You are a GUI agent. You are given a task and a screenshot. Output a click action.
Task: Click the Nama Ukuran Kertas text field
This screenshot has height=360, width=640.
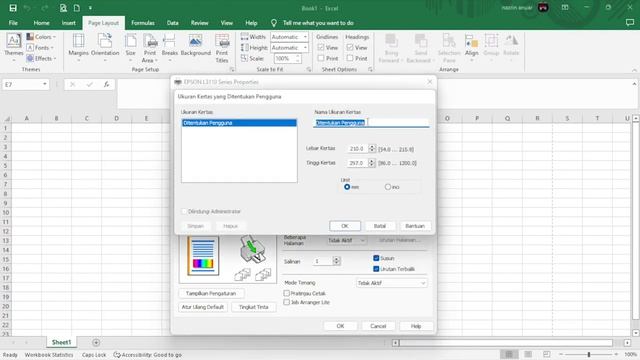click(x=371, y=123)
